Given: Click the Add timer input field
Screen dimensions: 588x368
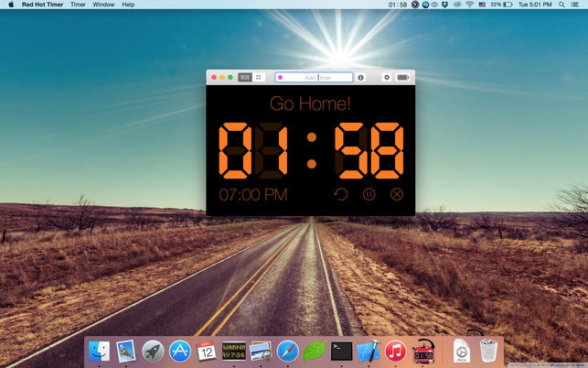Looking at the screenshot, I should pos(314,78).
